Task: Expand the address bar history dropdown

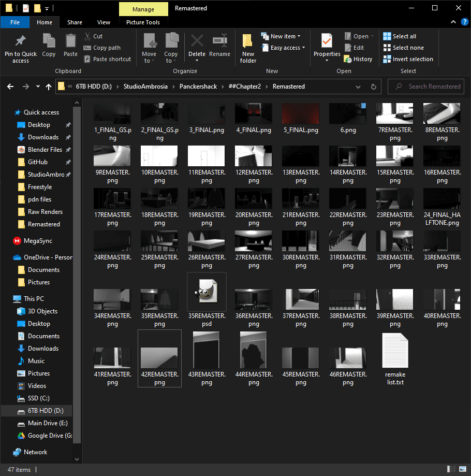Action: tap(358, 86)
